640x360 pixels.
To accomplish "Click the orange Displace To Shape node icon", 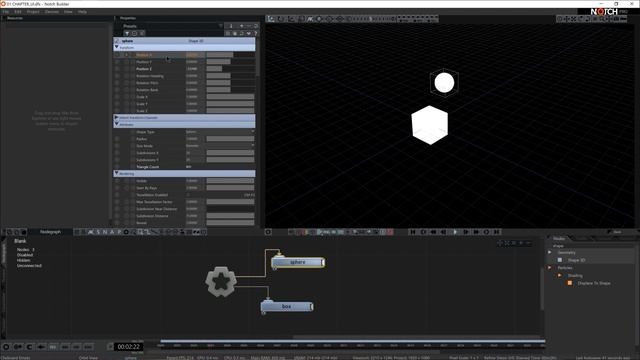I will (x=570, y=283).
